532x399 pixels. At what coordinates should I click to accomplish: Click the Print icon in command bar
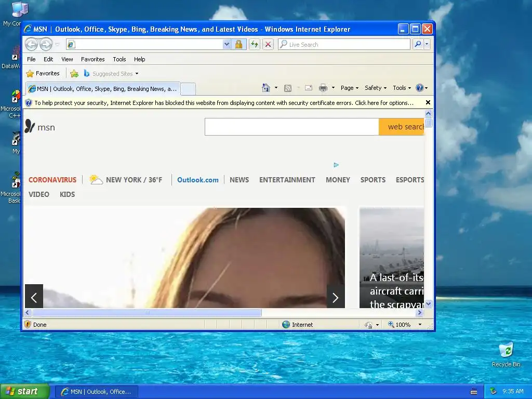pos(323,88)
